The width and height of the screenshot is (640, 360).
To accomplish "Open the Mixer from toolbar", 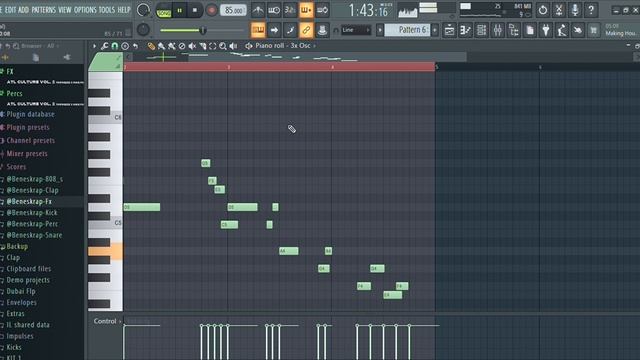I will [x=498, y=30].
